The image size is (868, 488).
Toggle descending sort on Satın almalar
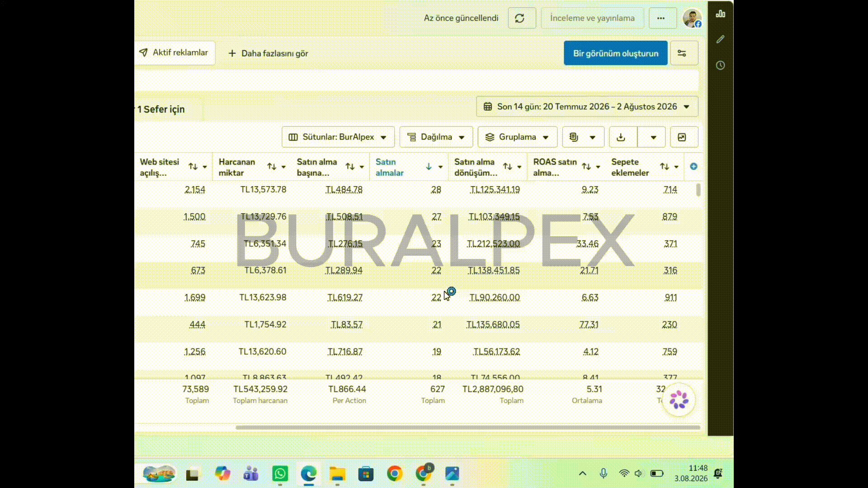tap(429, 167)
